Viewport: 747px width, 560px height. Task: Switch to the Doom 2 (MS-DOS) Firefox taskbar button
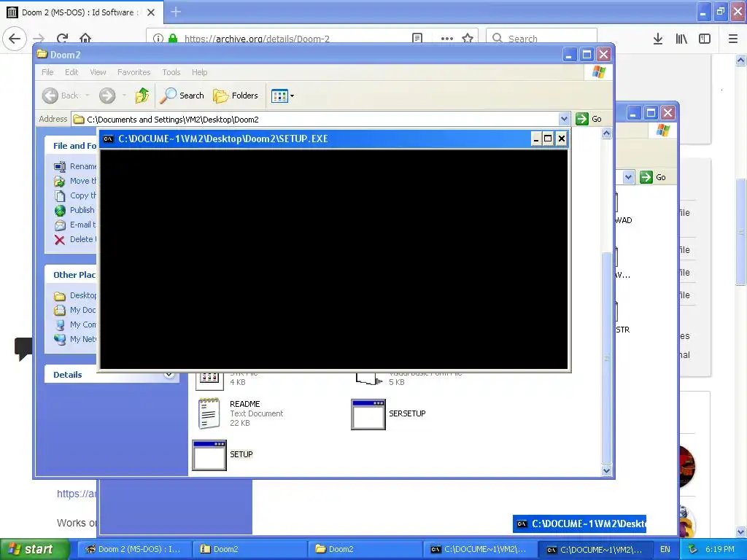coord(133,549)
